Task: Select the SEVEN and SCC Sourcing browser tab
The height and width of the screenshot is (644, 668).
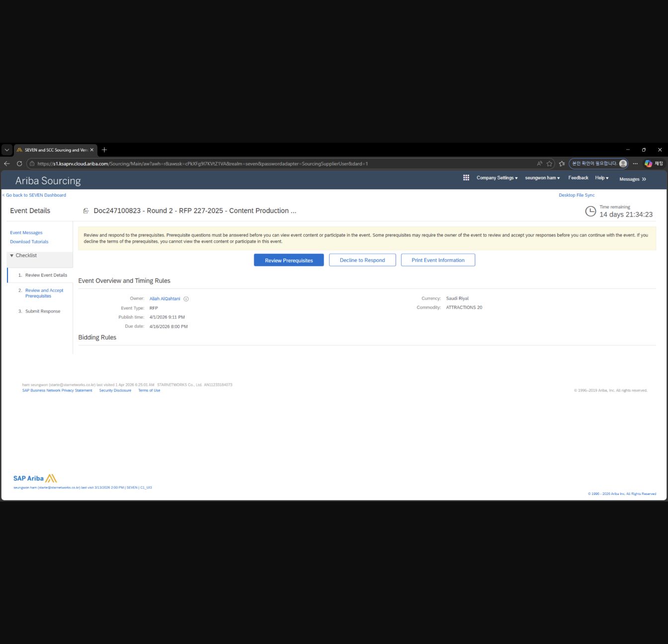Action: 55,150
